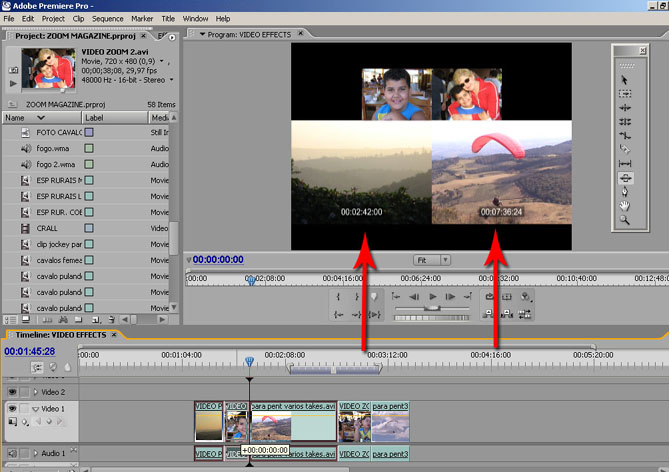Image resolution: width=669 pixels, height=472 pixels.
Task: Select the CRALL item in project list
Action: [x=46, y=228]
